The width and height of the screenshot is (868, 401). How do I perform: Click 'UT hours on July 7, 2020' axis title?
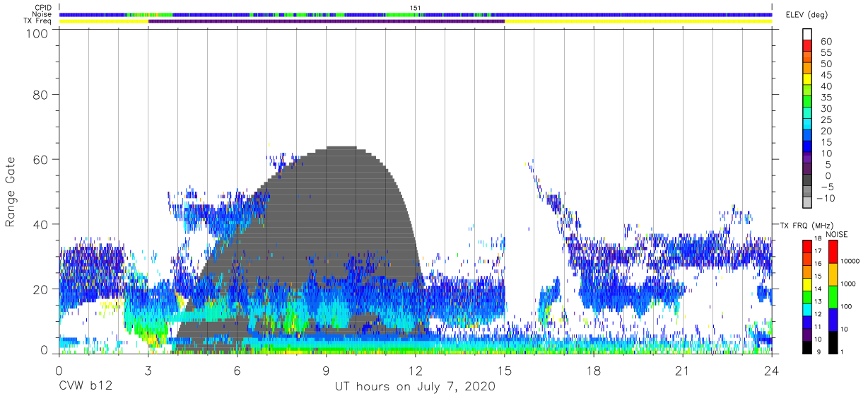pos(415,388)
